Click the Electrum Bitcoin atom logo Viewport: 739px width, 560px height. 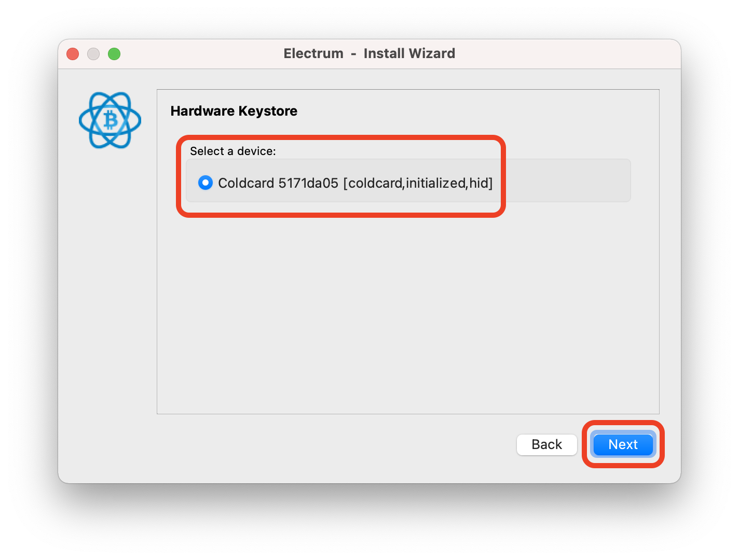[110, 120]
